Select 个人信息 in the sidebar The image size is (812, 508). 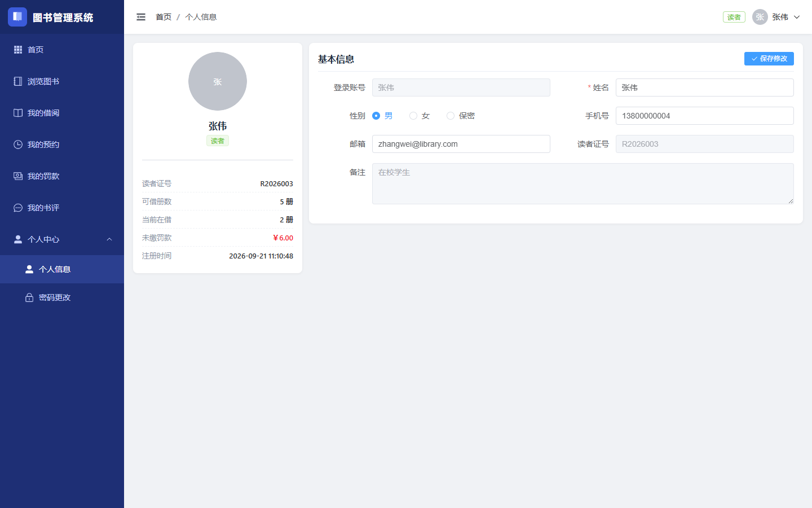62,269
